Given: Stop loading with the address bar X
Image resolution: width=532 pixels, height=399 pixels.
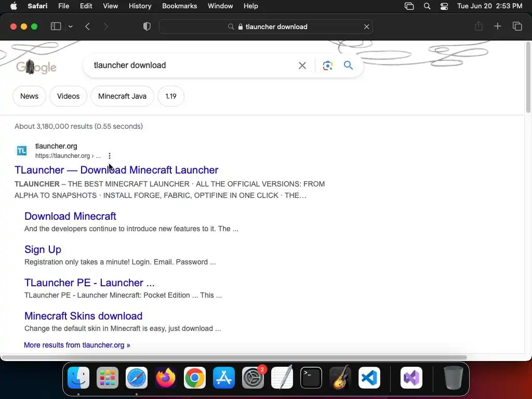Looking at the screenshot, I should (366, 26).
